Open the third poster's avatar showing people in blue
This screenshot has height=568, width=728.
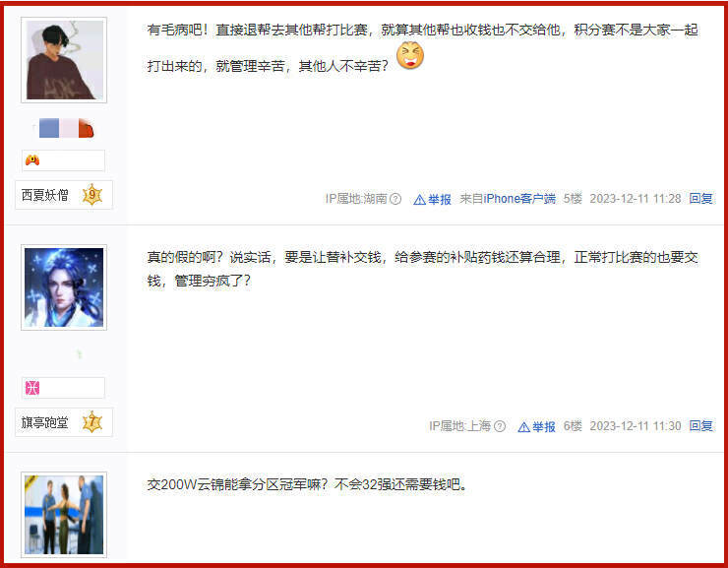click(x=64, y=515)
